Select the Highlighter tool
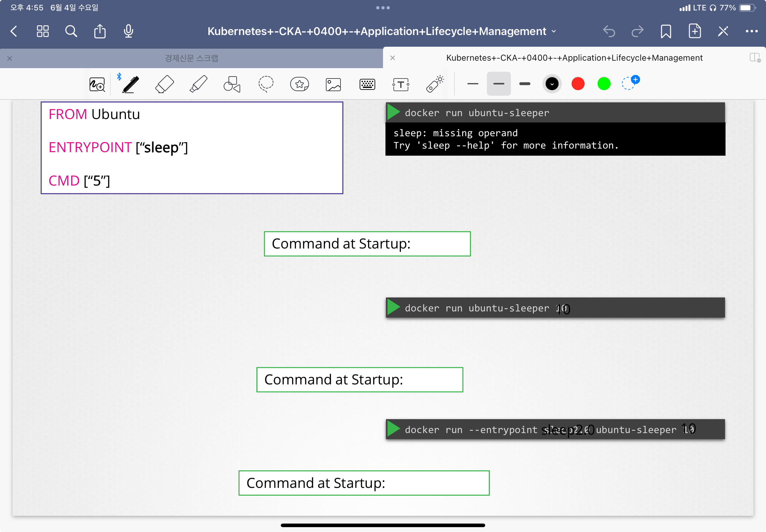 point(198,84)
